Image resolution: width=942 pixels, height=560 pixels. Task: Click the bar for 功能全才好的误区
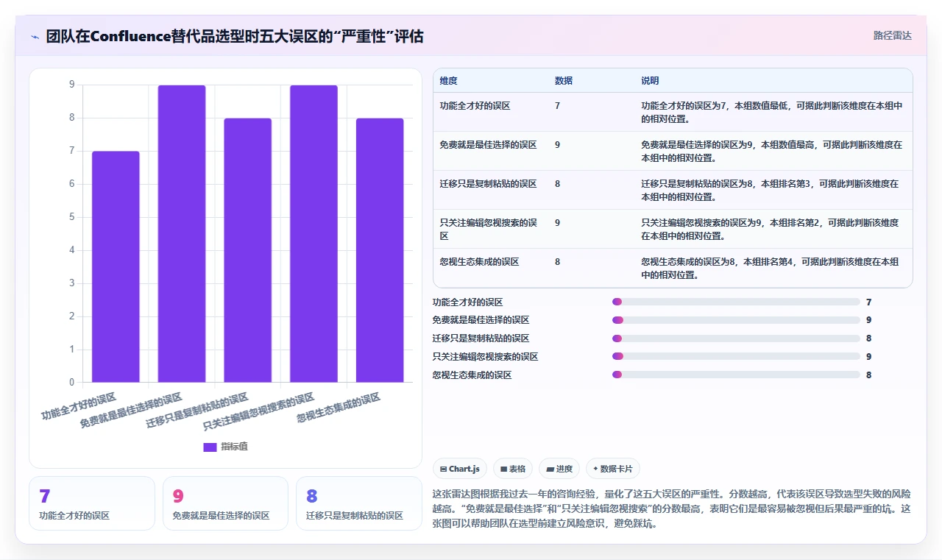coord(116,266)
